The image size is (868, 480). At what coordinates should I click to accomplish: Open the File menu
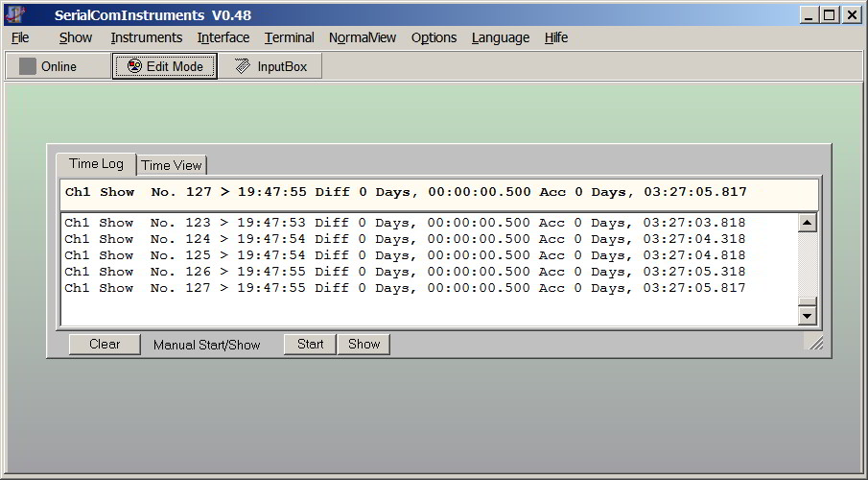click(20, 37)
